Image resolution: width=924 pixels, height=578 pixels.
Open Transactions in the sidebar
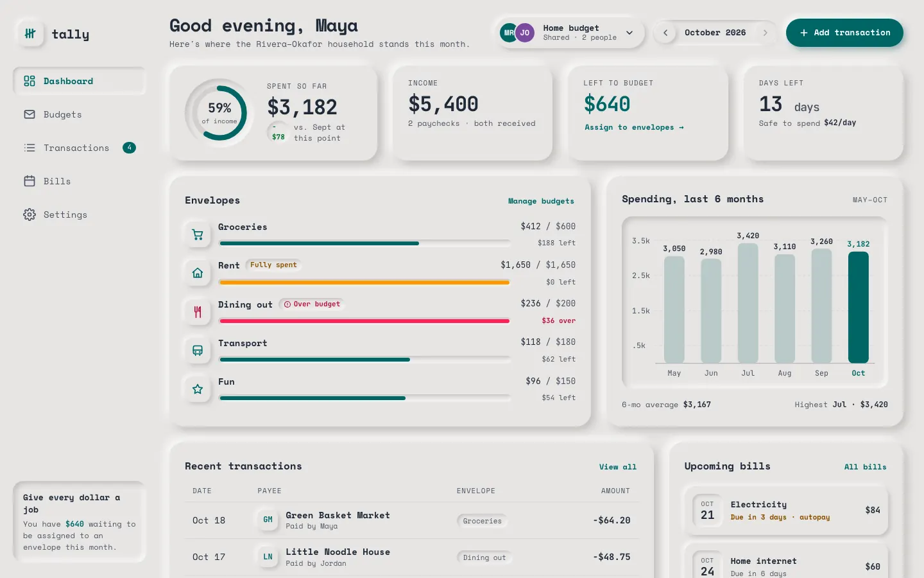point(80,148)
